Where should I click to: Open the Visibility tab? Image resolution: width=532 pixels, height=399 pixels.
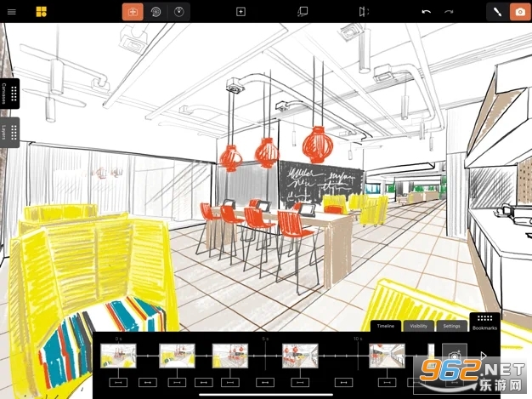(x=418, y=326)
